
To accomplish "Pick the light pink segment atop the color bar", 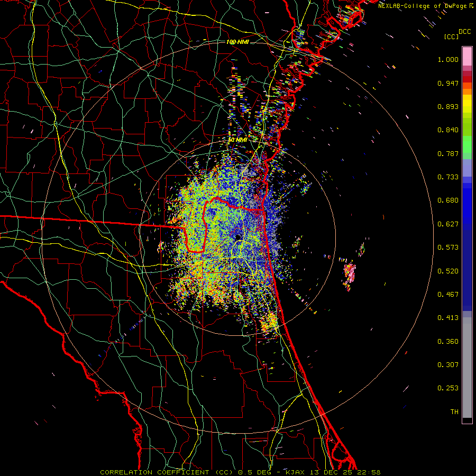I will click(467, 57).
